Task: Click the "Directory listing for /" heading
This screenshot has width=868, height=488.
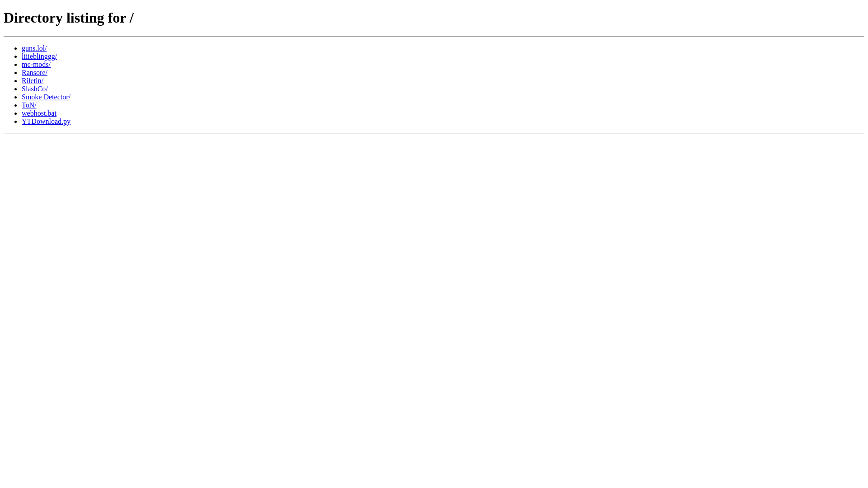Action: (x=69, y=18)
